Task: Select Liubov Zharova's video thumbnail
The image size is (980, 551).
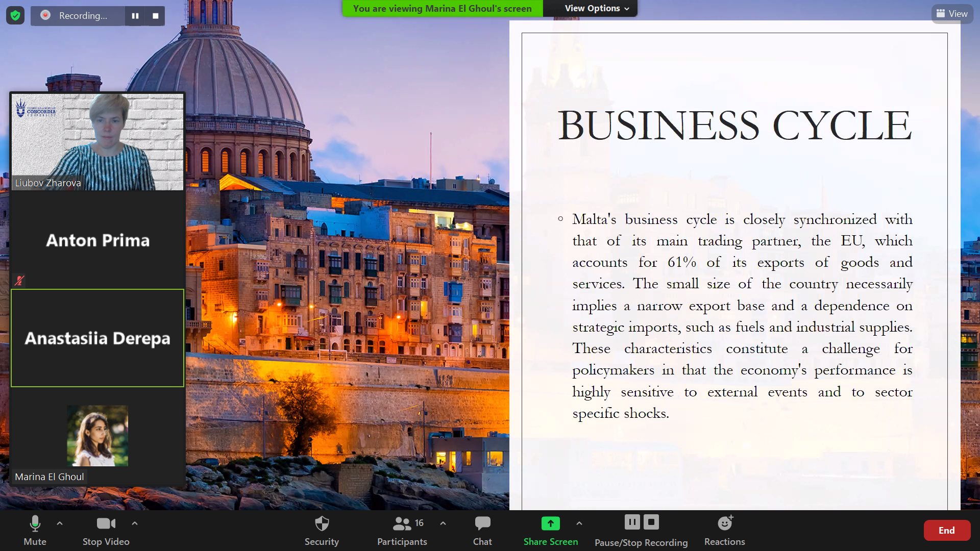Action: [x=97, y=142]
